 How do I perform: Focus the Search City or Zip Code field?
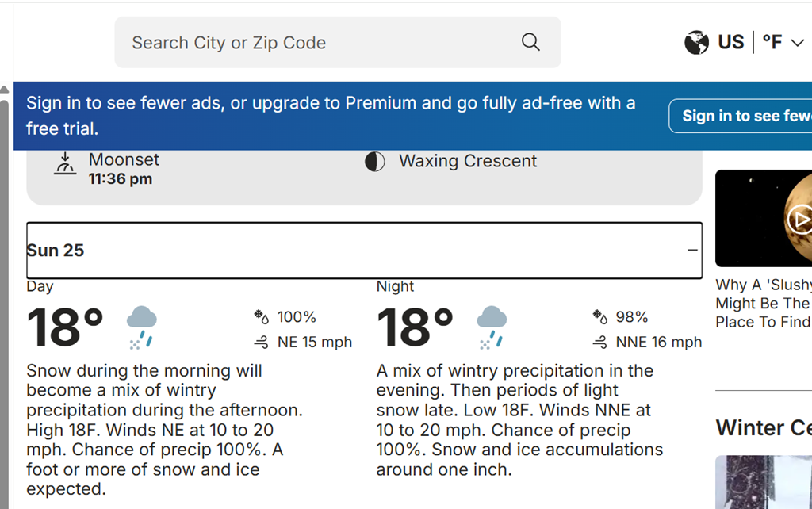click(x=317, y=42)
